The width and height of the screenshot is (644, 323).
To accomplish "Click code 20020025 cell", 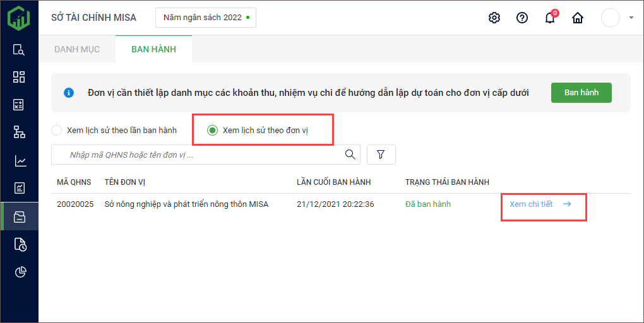I will pos(75,204).
